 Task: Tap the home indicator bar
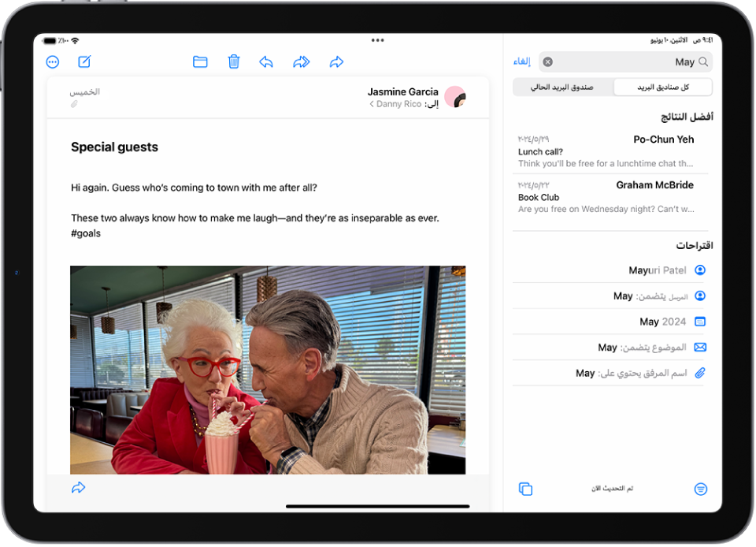point(377,507)
